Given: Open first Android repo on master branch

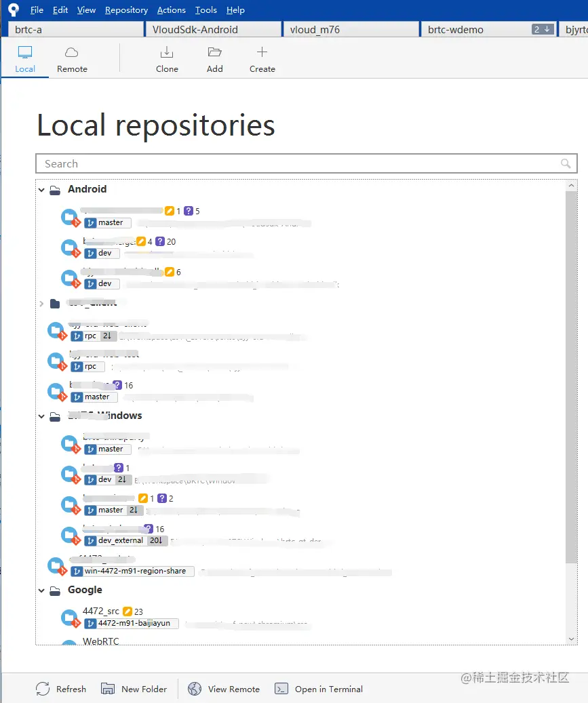Looking at the screenshot, I should (71, 218).
